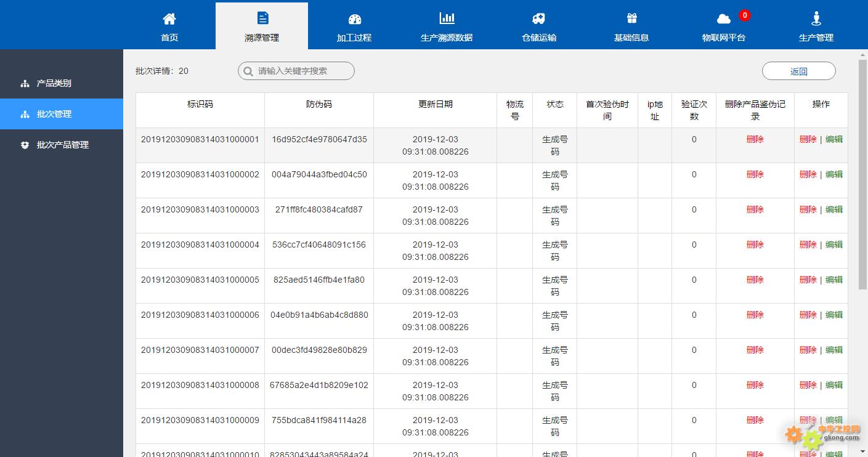The image size is (868, 457).
Task: Delete the record for row ending 000008
Action: tap(808, 385)
